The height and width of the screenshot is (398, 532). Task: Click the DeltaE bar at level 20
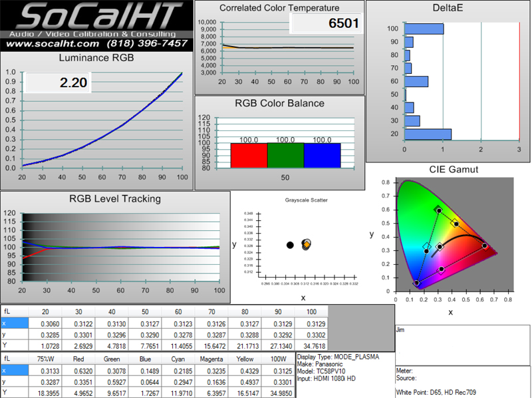[428, 134]
